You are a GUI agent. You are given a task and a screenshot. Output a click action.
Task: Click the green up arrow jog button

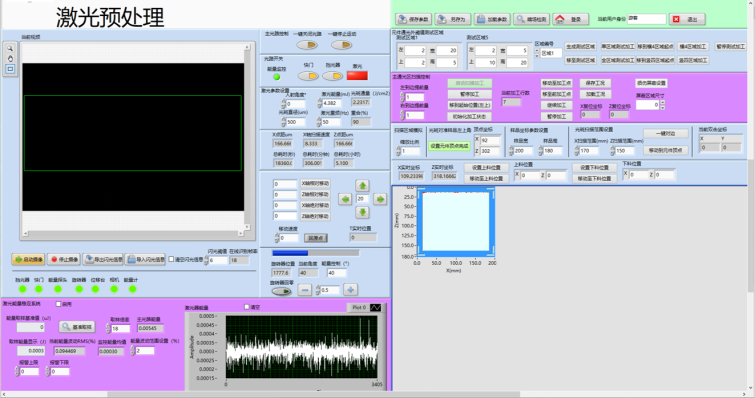[362, 185]
